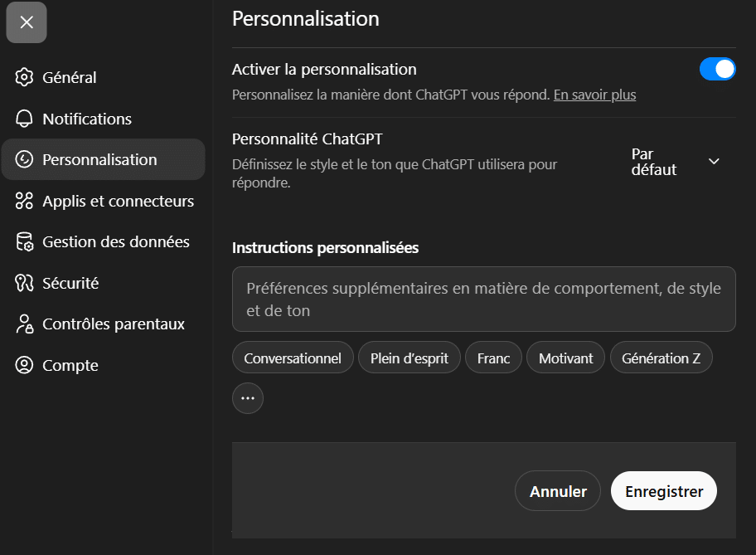The height and width of the screenshot is (555, 756).
Task: Open the 'En savoir plus' link
Action: pos(594,95)
